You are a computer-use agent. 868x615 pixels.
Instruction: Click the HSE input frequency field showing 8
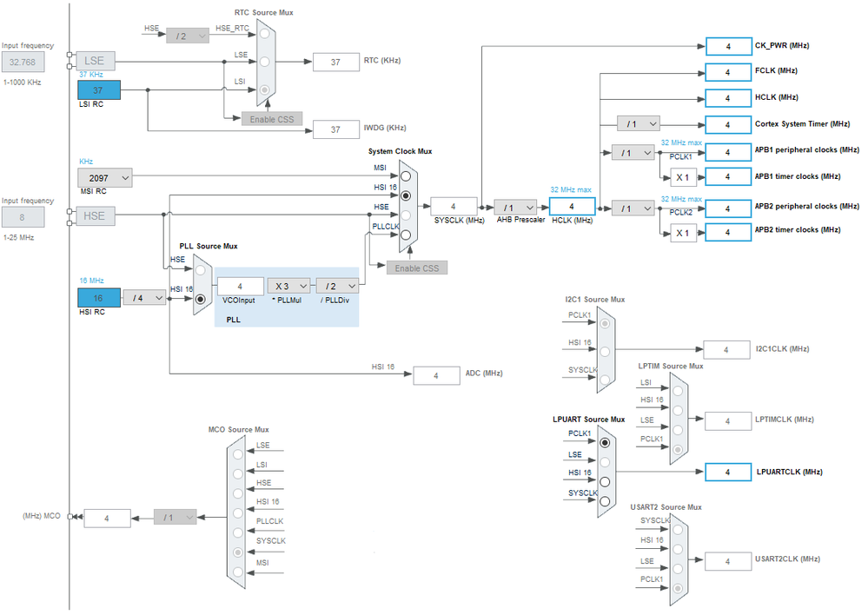pos(23,217)
